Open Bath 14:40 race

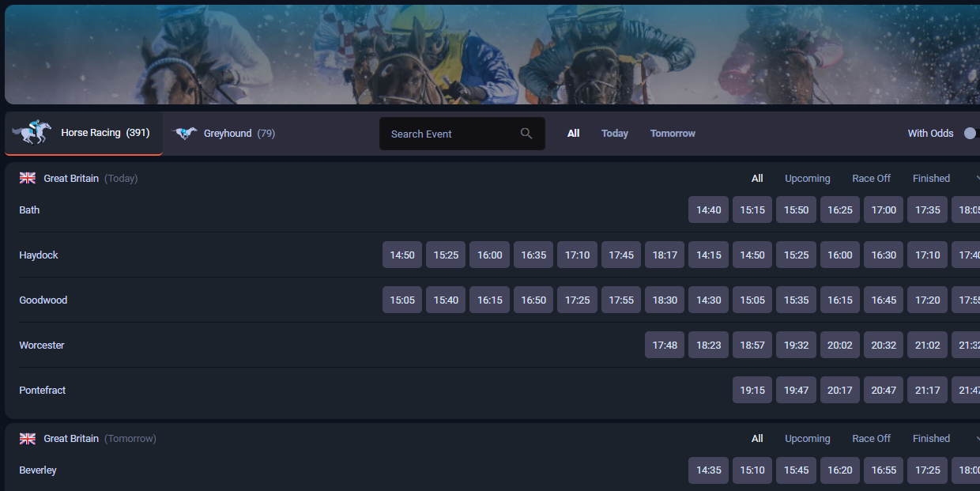click(x=708, y=210)
